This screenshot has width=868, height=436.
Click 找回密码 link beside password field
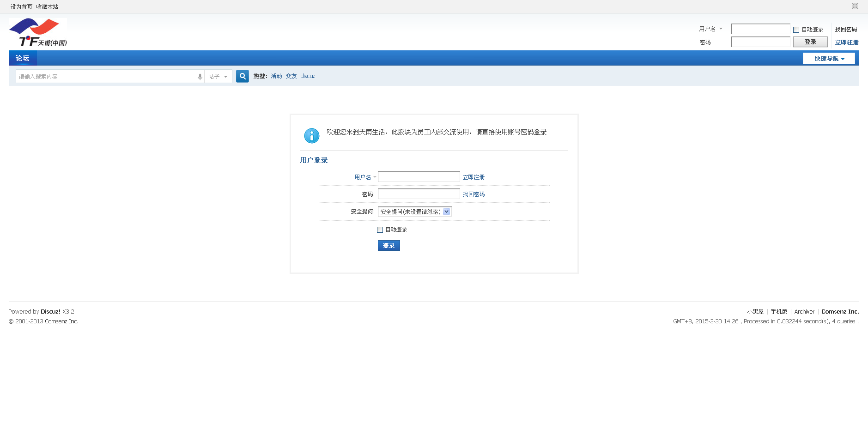coord(473,194)
